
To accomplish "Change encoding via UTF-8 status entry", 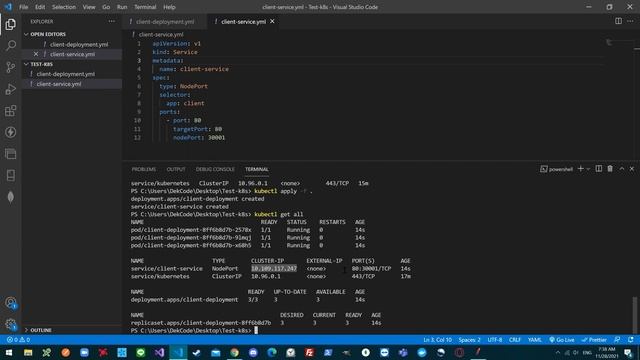I will (x=495, y=340).
